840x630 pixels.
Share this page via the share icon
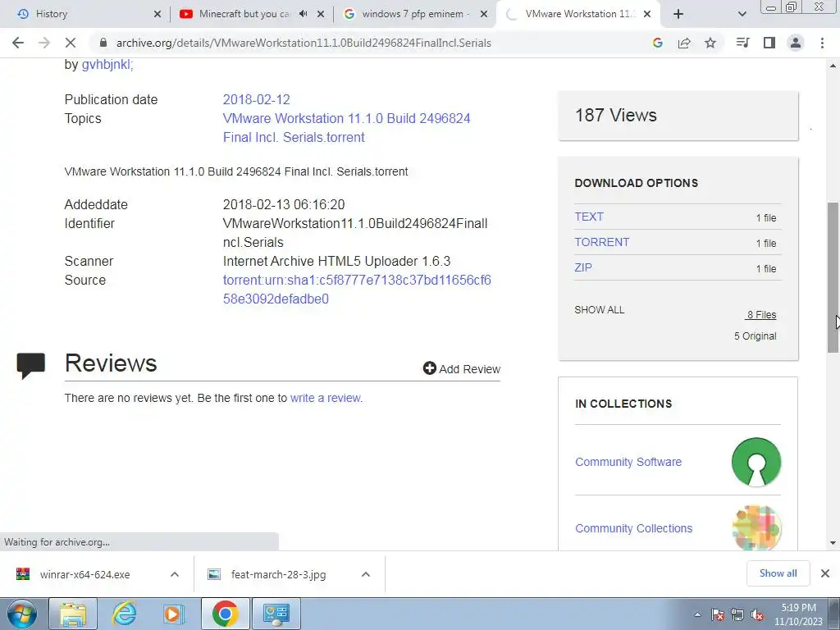pos(684,43)
